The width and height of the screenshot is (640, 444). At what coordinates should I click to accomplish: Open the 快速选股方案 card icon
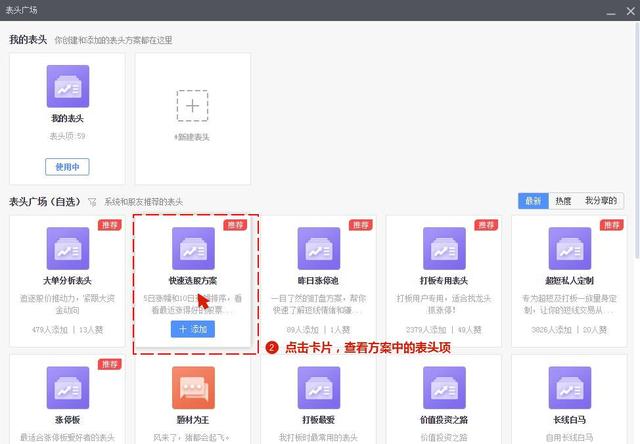[x=193, y=249]
